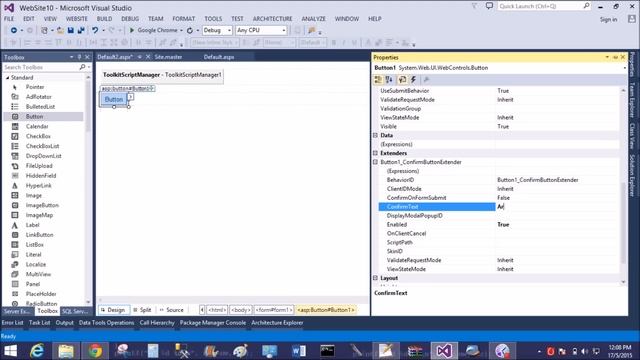Select the Calendar control in Toolbox
Image resolution: width=640 pixels, height=360 pixels.
point(37,127)
